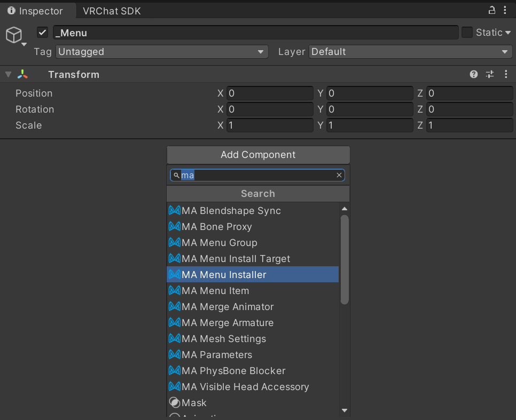Open the Static flags dropdown arrow

pos(508,33)
